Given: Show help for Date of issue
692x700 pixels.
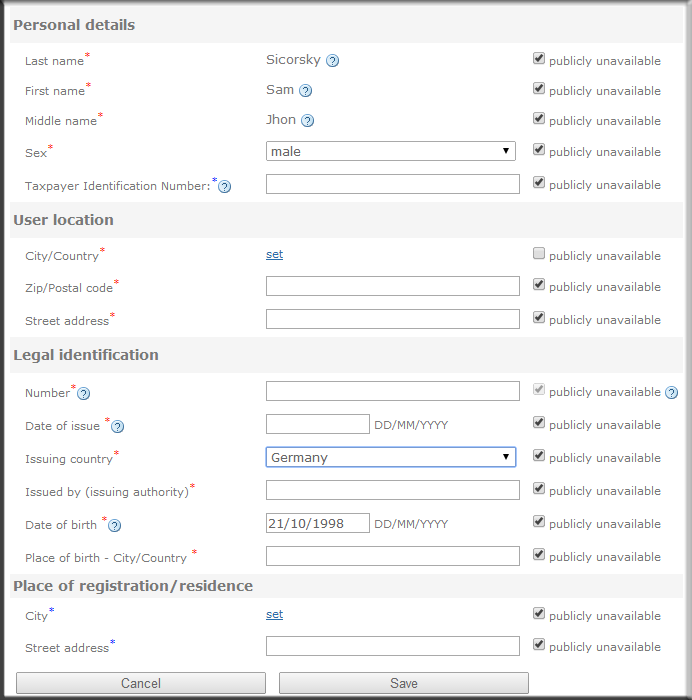Looking at the screenshot, I should [x=117, y=427].
